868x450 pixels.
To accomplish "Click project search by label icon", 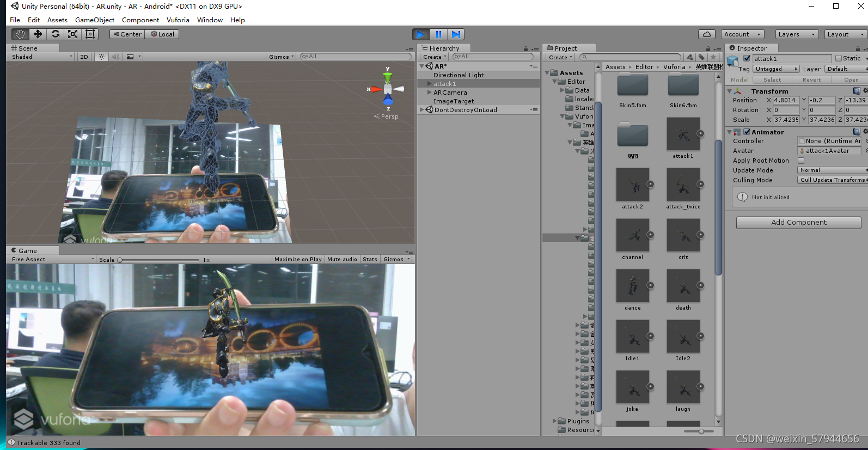I will click(x=701, y=57).
